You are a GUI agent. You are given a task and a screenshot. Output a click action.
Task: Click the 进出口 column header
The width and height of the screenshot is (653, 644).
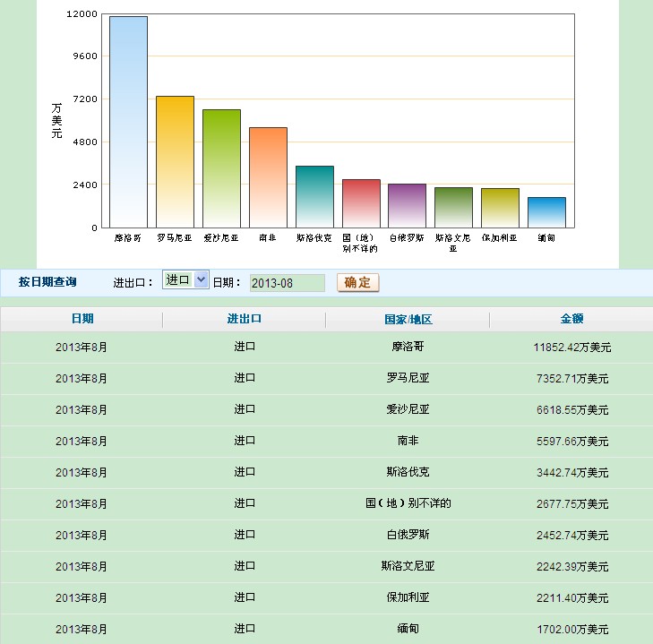pos(245,319)
